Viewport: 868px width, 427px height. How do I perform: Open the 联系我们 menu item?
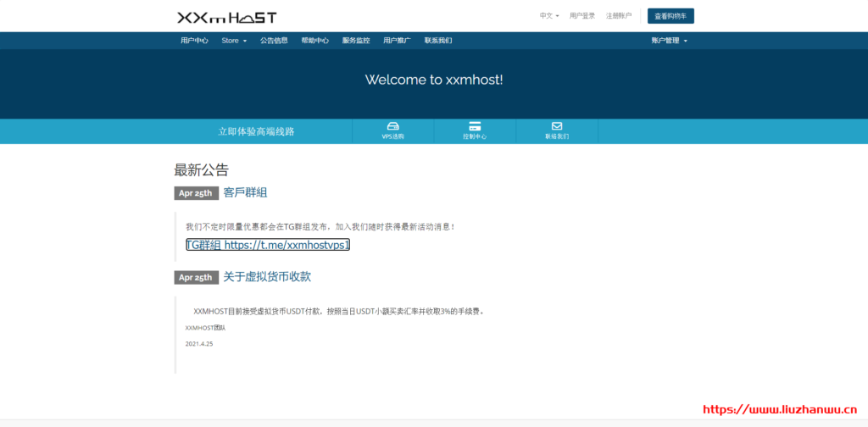click(438, 41)
